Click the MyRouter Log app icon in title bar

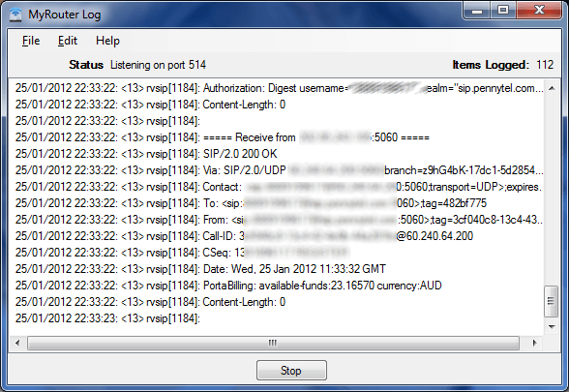15,15
